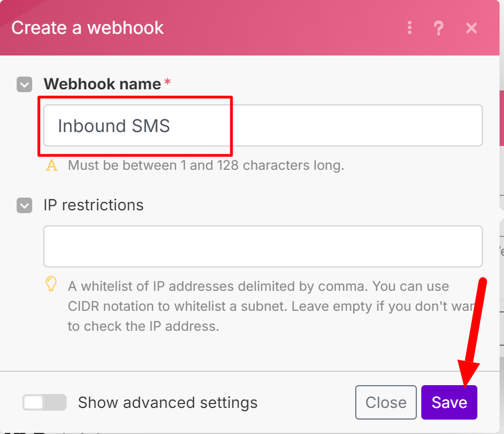Click the 'Show advanced settings' label text
504x434 pixels.
(x=168, y=402)
